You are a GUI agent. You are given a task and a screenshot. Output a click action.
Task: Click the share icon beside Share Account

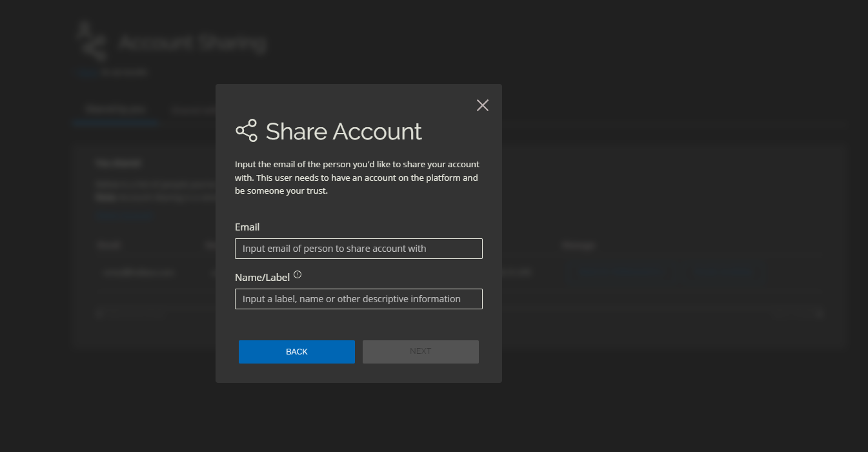(247, 130)
